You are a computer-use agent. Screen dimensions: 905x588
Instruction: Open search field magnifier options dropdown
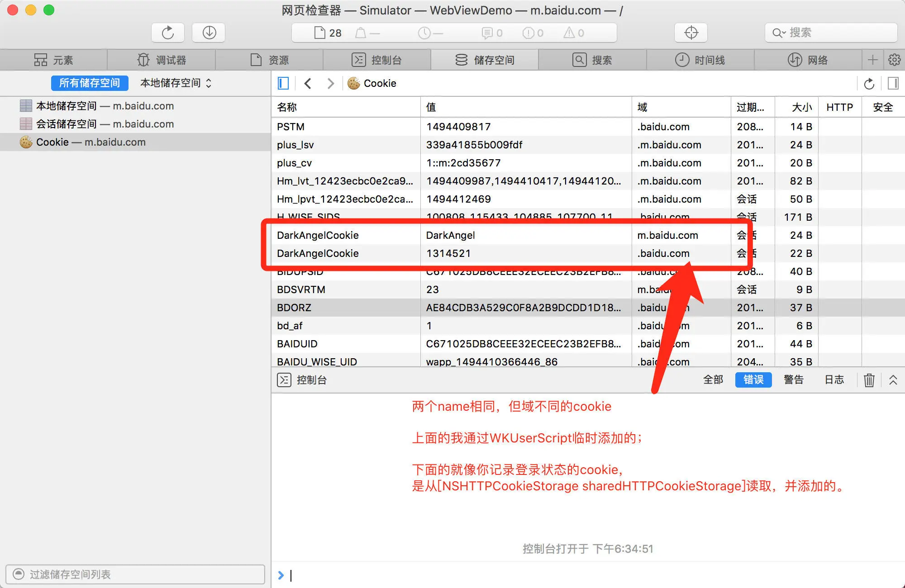pyautogui.click(x=779, y=33)
